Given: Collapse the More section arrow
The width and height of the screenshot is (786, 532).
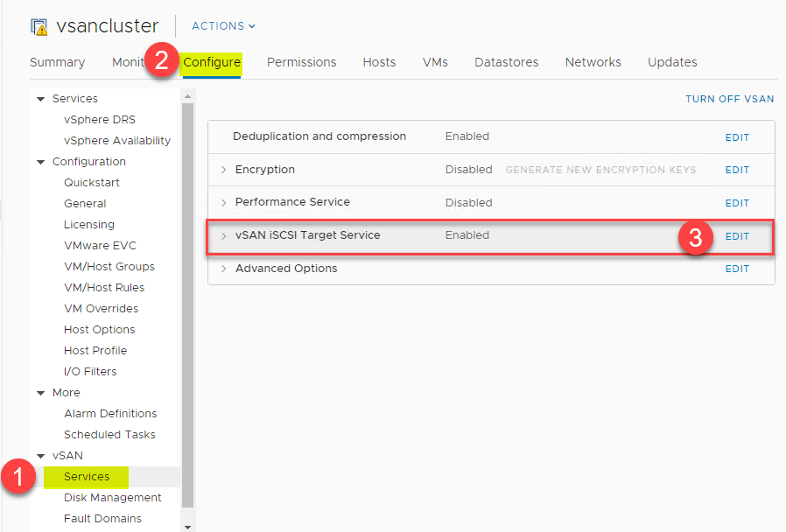Looking at the screenshot, I should [40, 393].
